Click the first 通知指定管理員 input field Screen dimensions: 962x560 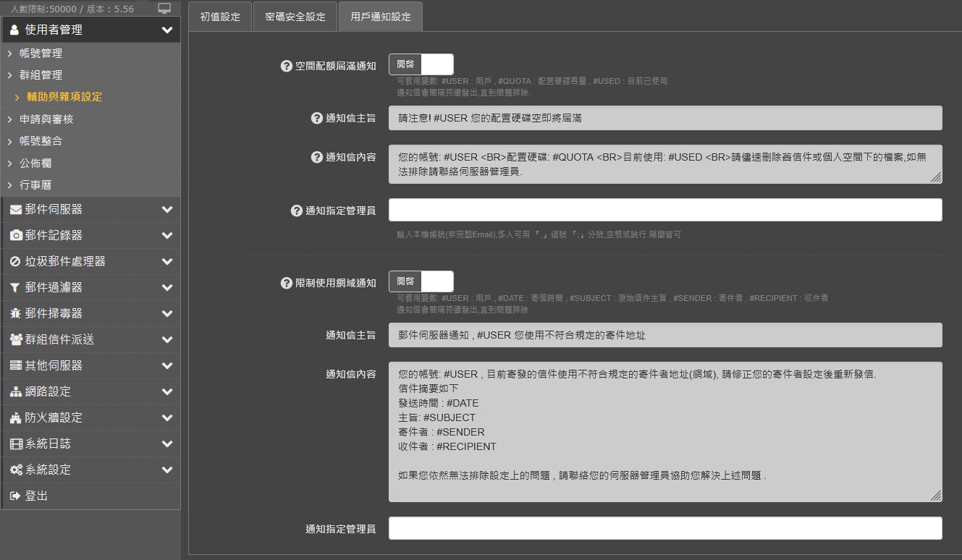click(665, 211)
